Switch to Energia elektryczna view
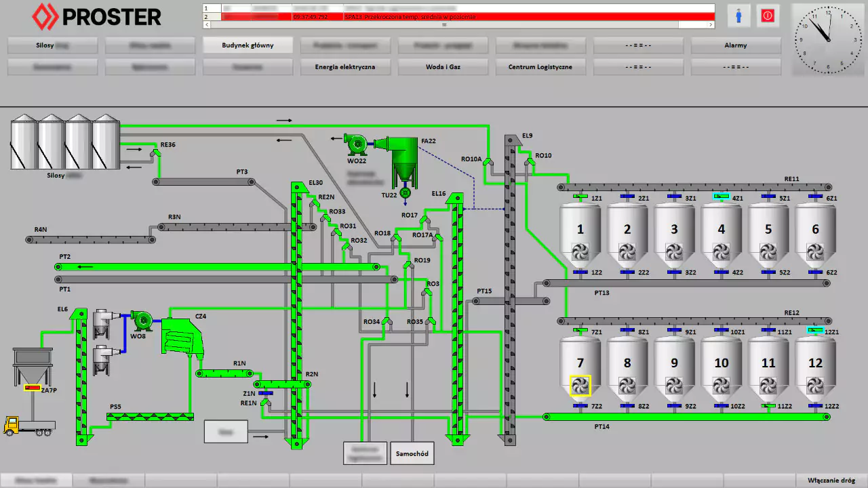Screen dimensions: 868x488 pyautogui.click(x=344, y=67)
